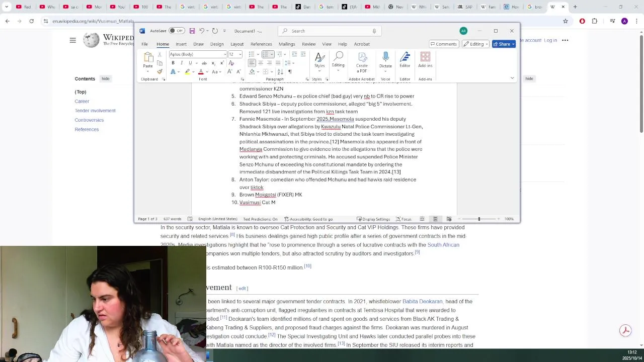Decrease font size with shrink font icon
Screen dimensions: 644x362
point(238,71)
